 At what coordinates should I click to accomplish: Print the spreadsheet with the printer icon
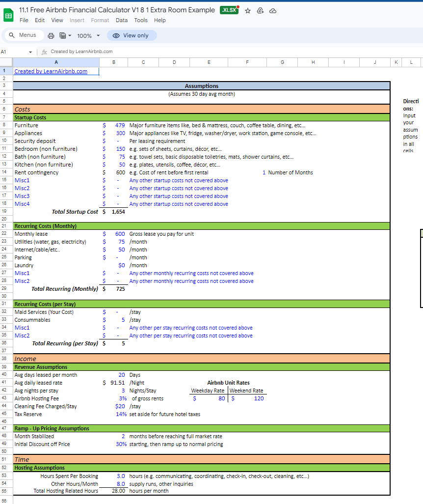coord(51,36)
